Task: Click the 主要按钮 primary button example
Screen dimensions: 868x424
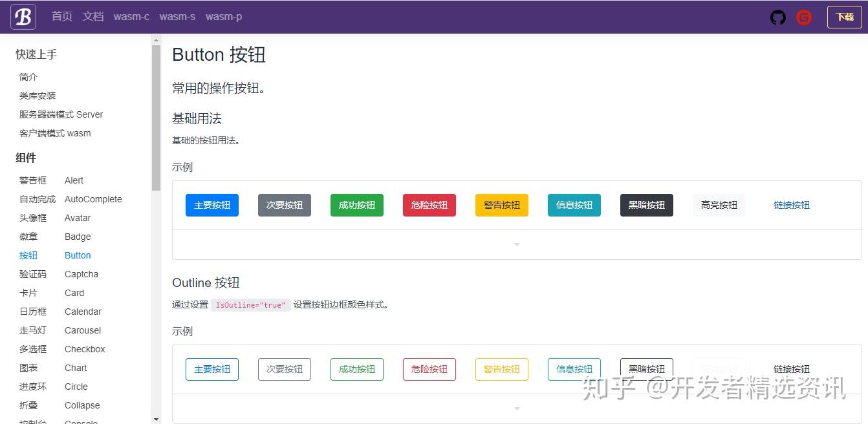Action: point(212,204)
